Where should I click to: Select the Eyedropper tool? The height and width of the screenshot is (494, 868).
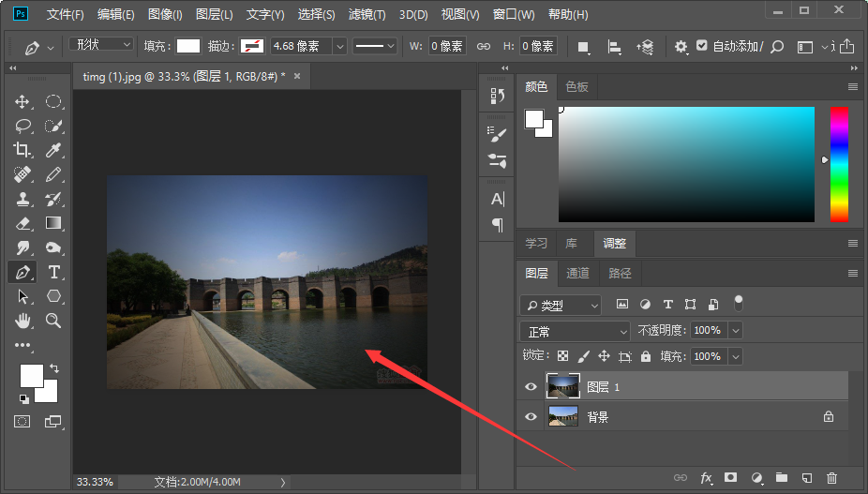54,150
